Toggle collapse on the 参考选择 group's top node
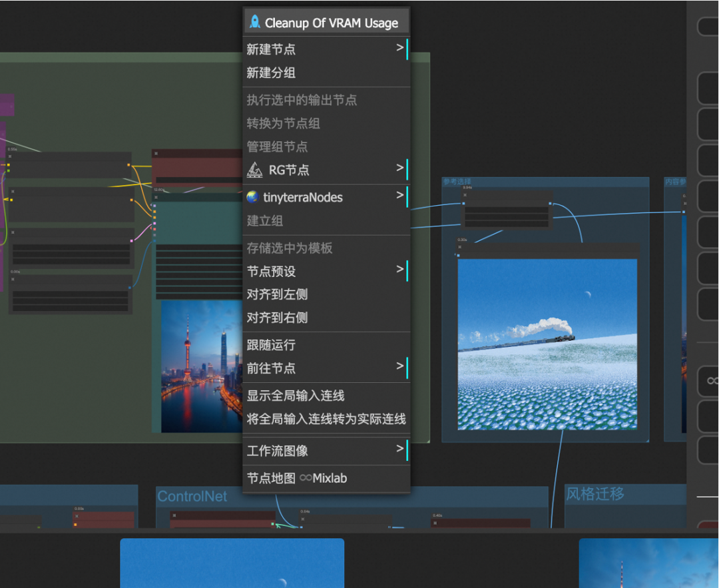Viewport: 719px width, 588px height. [464, 194]
